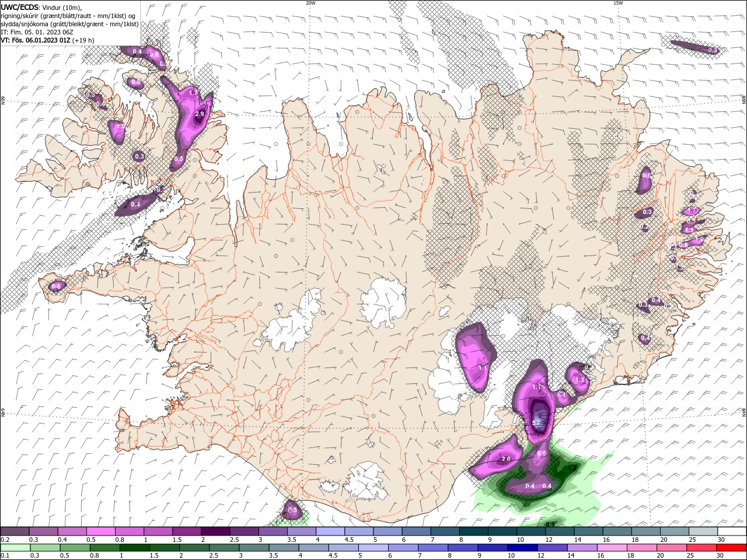The image size is (747, 560).
Task: Select the upper legend swatch labeled 20
Action: click(675, 531)
